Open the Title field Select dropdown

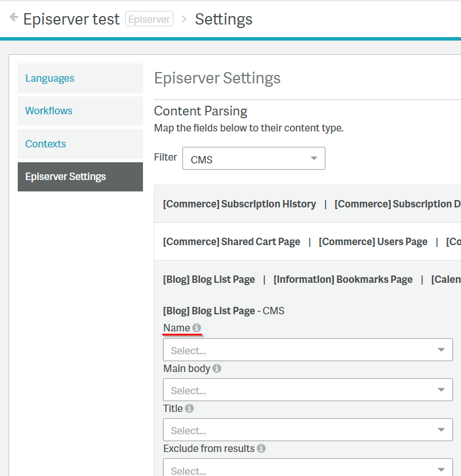307,430
